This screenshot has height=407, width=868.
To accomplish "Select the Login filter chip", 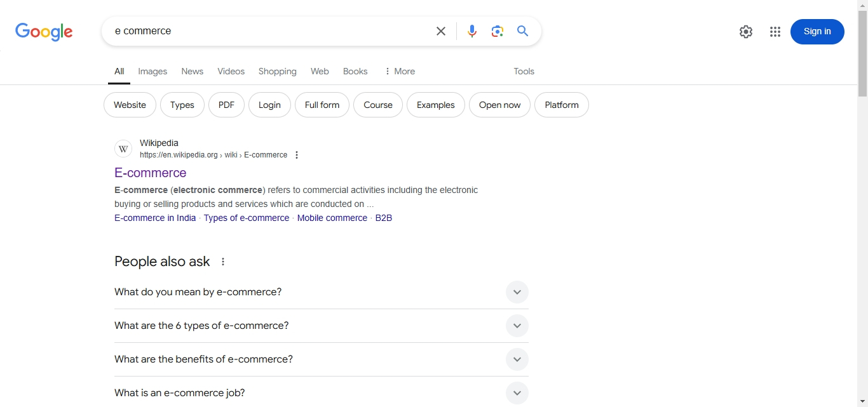I will click(269, 105).
